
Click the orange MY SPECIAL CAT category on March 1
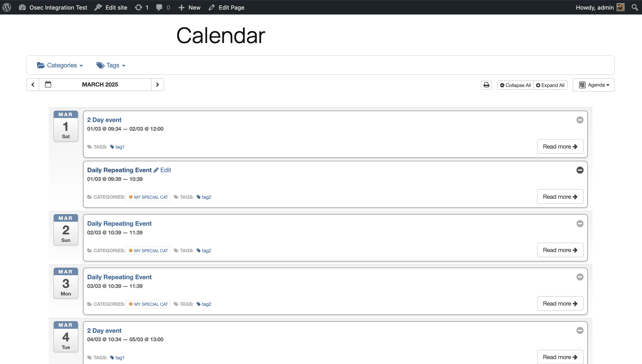tap(148, 197)
